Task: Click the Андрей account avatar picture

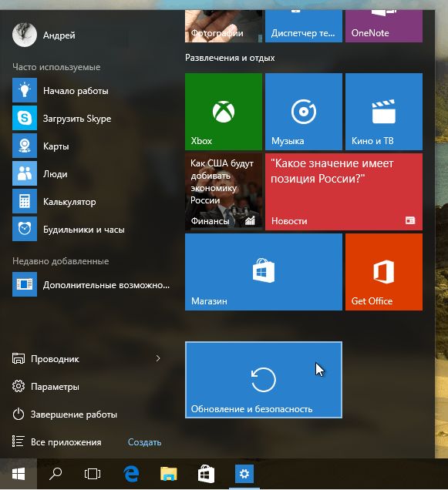Action: (25, 35)
